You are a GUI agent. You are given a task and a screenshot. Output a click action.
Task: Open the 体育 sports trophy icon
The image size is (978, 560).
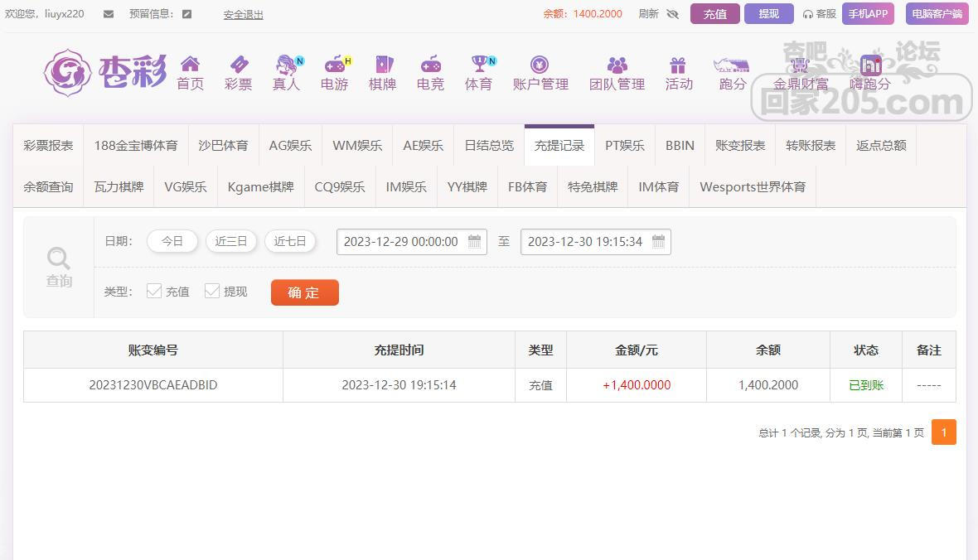click(x=478, y=65)
